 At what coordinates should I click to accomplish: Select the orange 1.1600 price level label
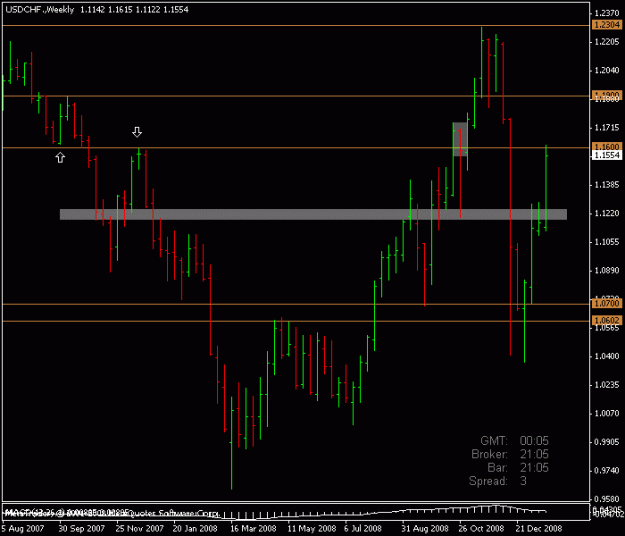(x=607, y=147)
